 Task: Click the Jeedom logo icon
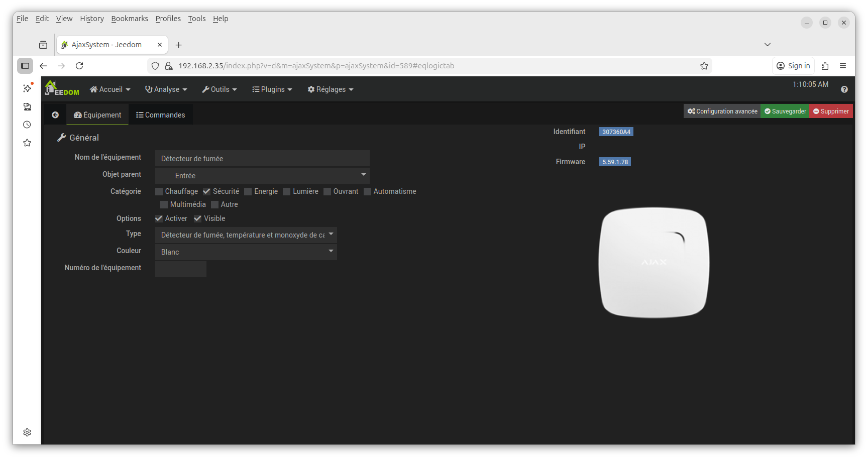pyautogui.click(x=61, y=88)
